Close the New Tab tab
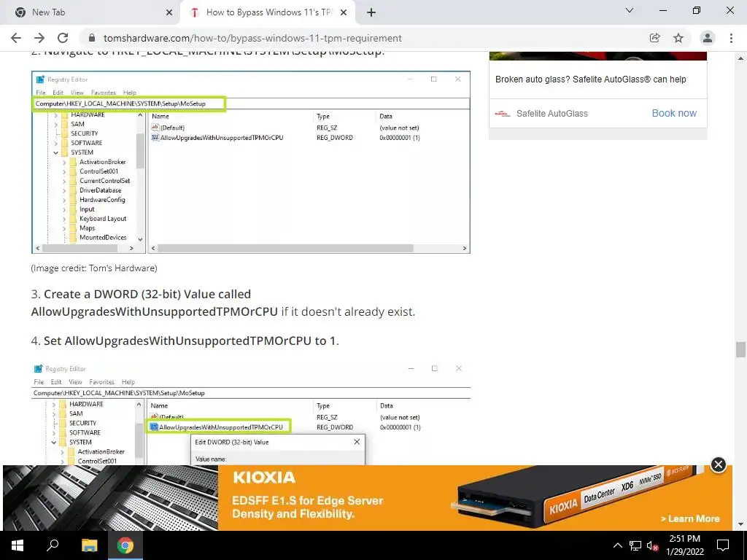Viewport: 747px width, 560px height. tap(169, 13)
